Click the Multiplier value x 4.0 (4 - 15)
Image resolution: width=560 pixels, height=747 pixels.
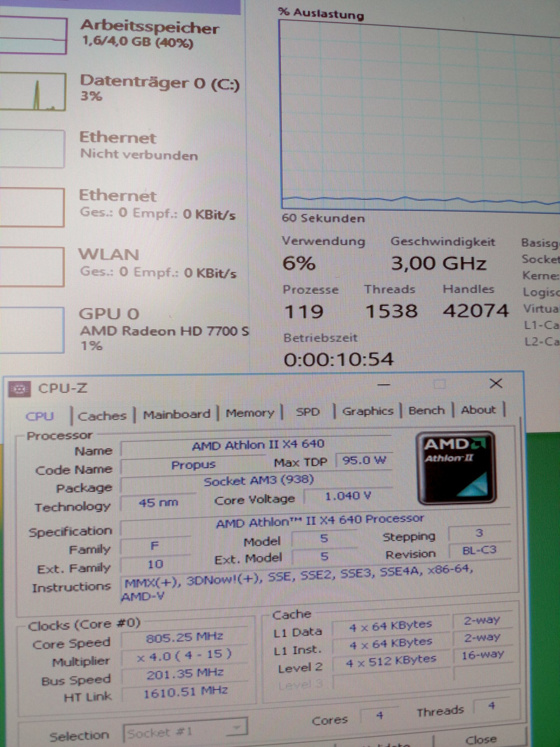(x=184, y=656)
